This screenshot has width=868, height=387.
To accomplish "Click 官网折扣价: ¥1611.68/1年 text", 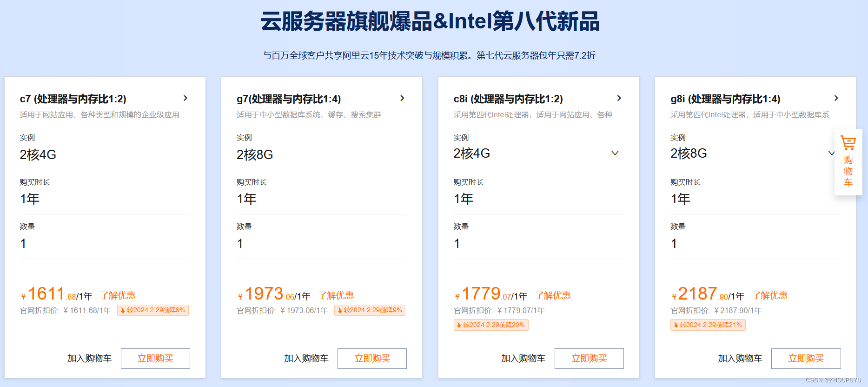I will [x=66, y=310].
